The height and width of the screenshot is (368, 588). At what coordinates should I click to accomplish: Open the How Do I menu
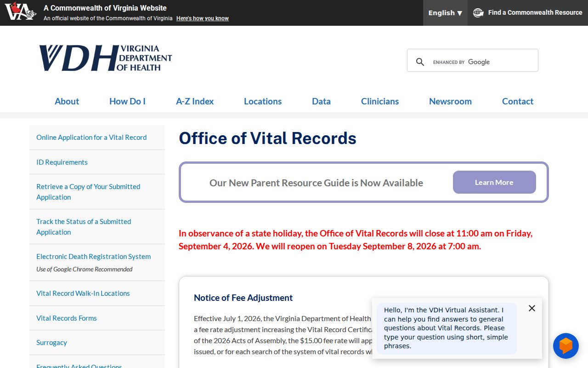click(127, 101)
